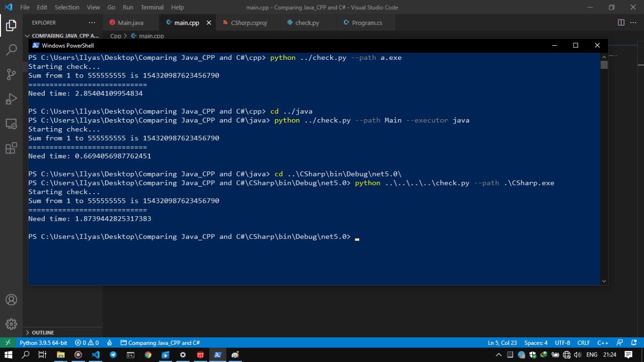Select the Python 3.9.5 64-bit interpreter
This screenshot has width=644, height=362.
[43, 343]
